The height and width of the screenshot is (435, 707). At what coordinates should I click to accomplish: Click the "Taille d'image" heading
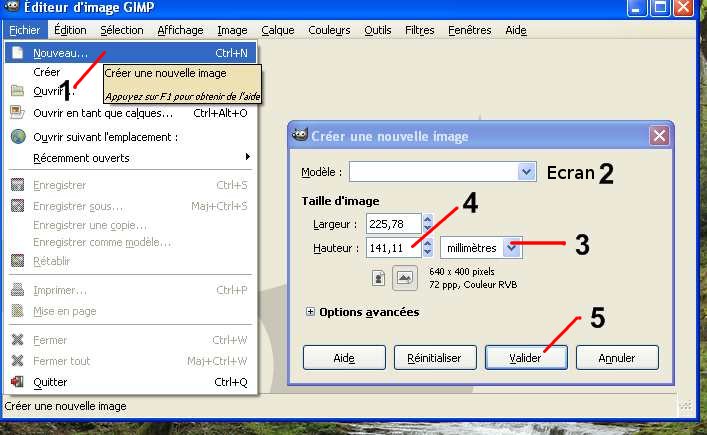coord(340,201)
